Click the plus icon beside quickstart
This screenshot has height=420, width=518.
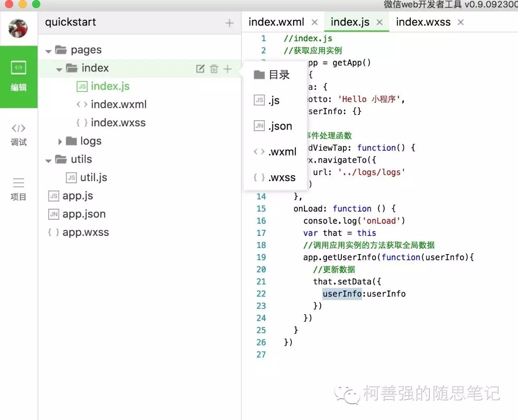tap(229, 23)
